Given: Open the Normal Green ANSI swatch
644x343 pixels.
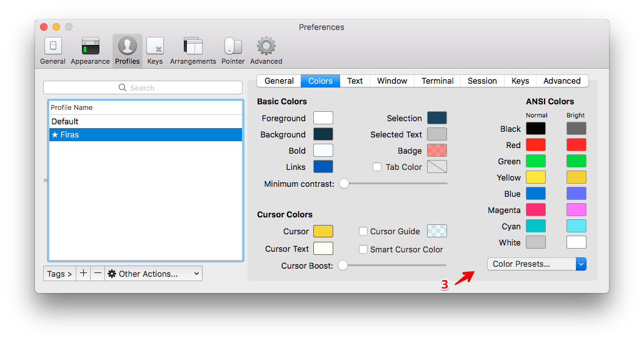Looking at the screenshot, I should (536, 161).
